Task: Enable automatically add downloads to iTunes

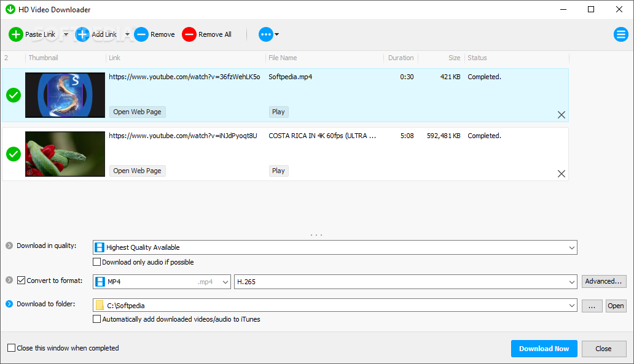Action: point(96,319)
